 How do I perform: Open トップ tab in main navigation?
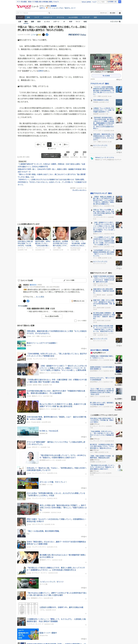click(20, 17)
